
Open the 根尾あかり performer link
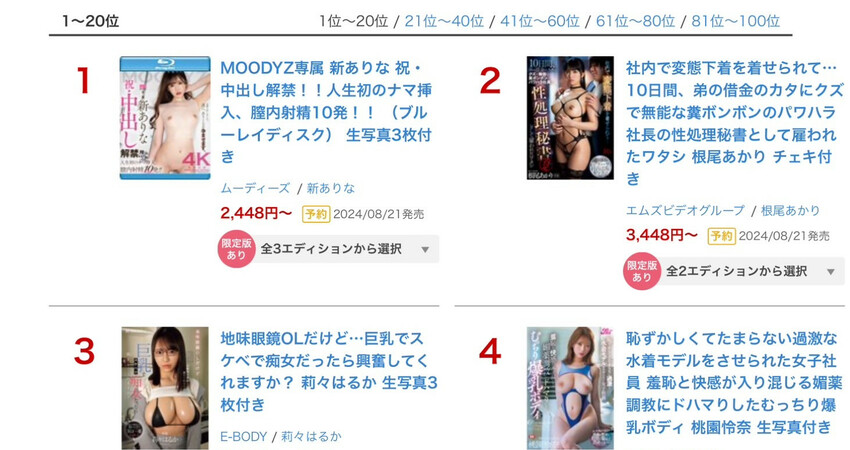(x=790, y=210)
